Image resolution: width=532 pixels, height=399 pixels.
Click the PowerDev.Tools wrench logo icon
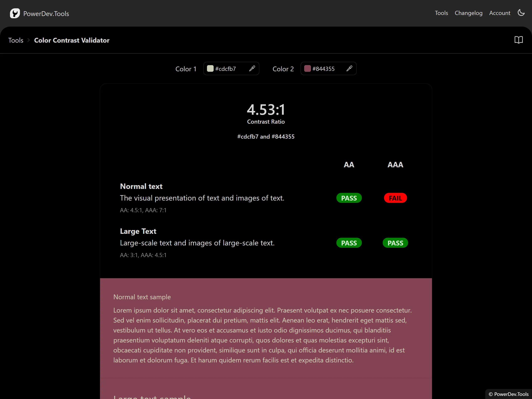point(15,14)
